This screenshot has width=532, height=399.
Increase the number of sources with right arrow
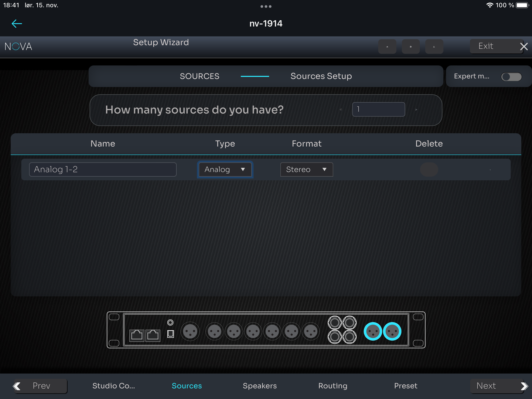416,110
